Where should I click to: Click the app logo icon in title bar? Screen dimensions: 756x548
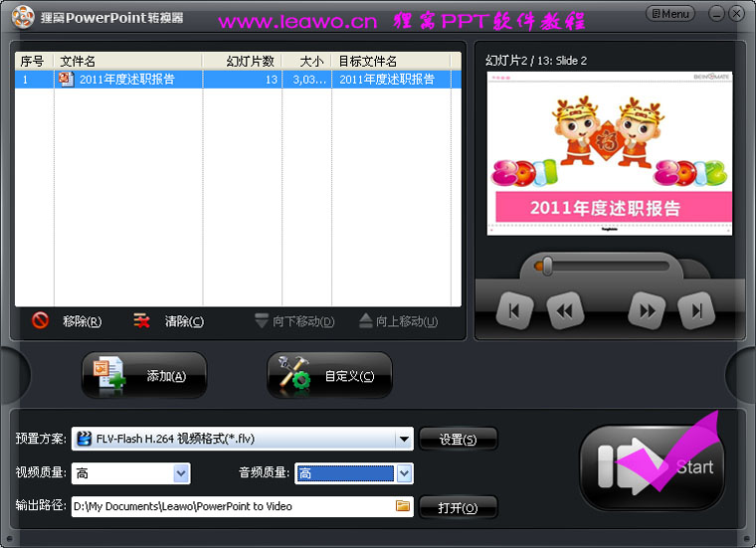coord(23,17)
